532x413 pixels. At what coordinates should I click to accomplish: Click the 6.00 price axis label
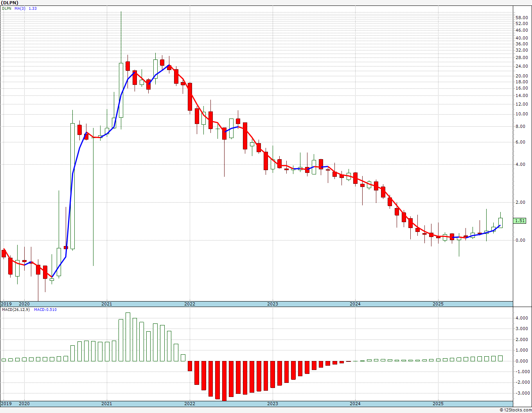coord(520,142)
